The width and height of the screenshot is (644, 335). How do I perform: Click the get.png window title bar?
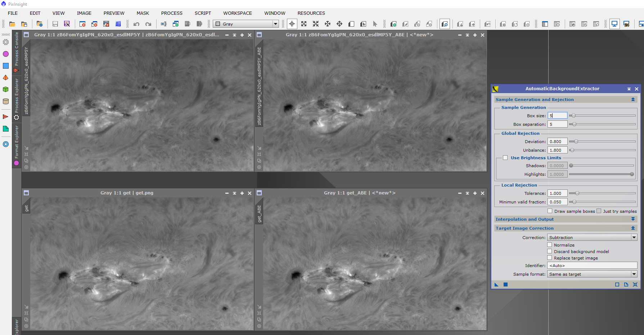tap(127, 193)
